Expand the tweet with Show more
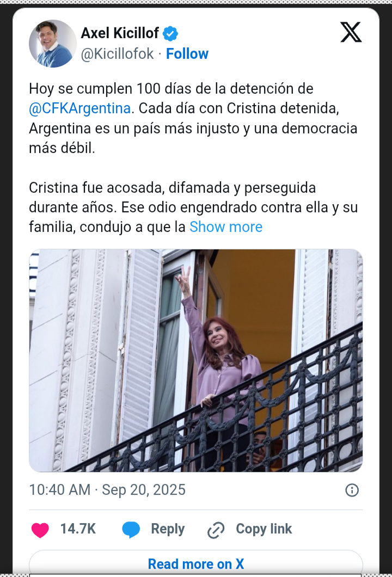The width and height of the screenshot is (392, 577). coord(225,227)
